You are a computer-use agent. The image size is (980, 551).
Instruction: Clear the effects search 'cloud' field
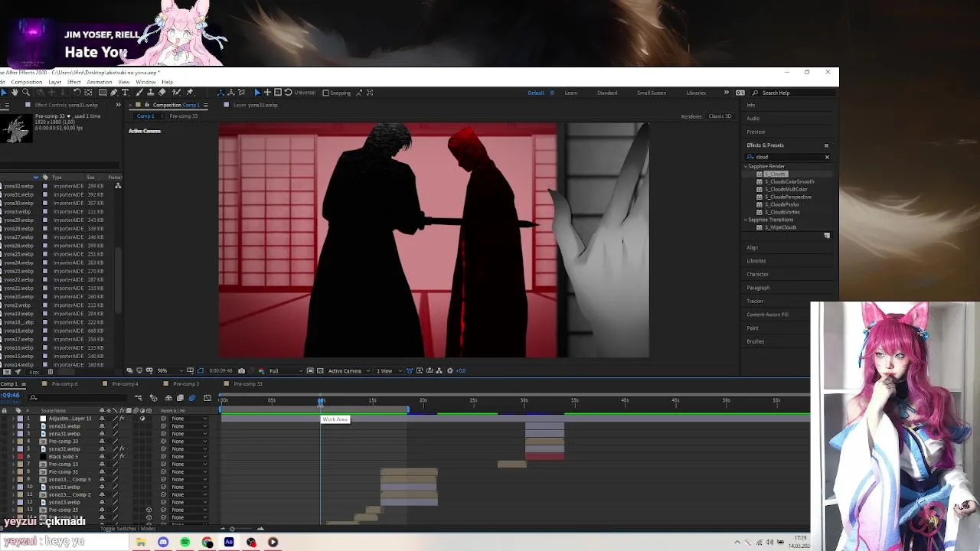click(827, 157)
